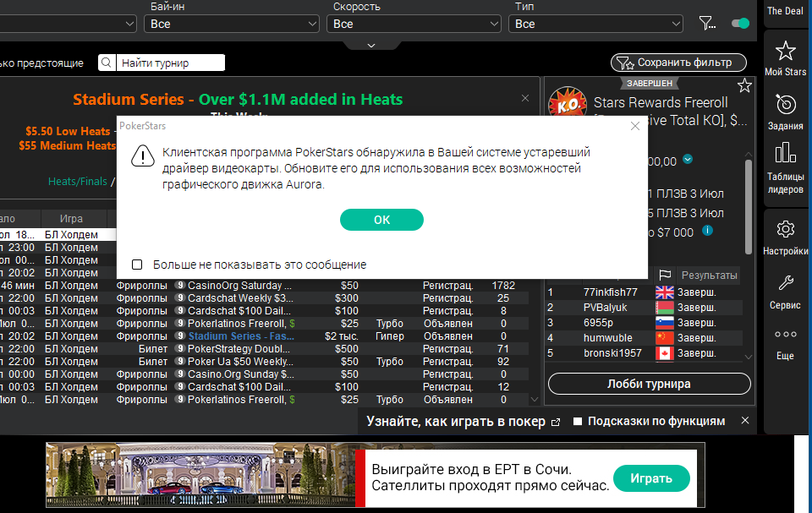Click the flag column header icon

tap(665, 275)
